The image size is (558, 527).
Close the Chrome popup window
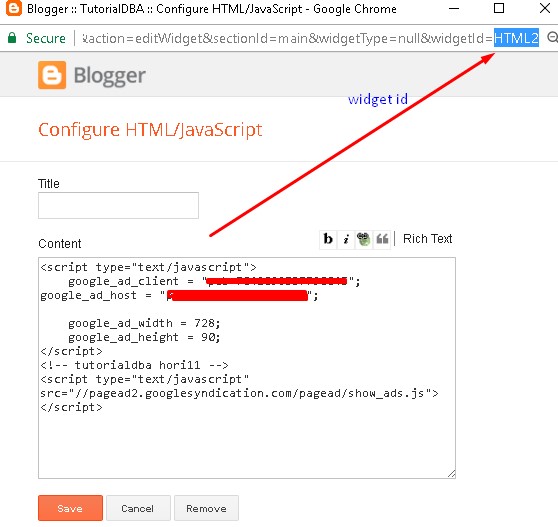(545, 8)
